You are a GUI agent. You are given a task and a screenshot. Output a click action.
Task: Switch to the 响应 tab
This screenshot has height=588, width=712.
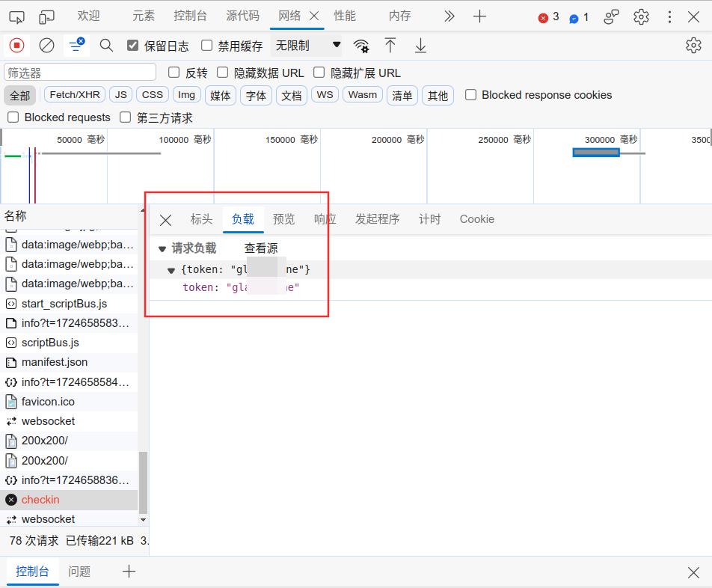[325, 219]
